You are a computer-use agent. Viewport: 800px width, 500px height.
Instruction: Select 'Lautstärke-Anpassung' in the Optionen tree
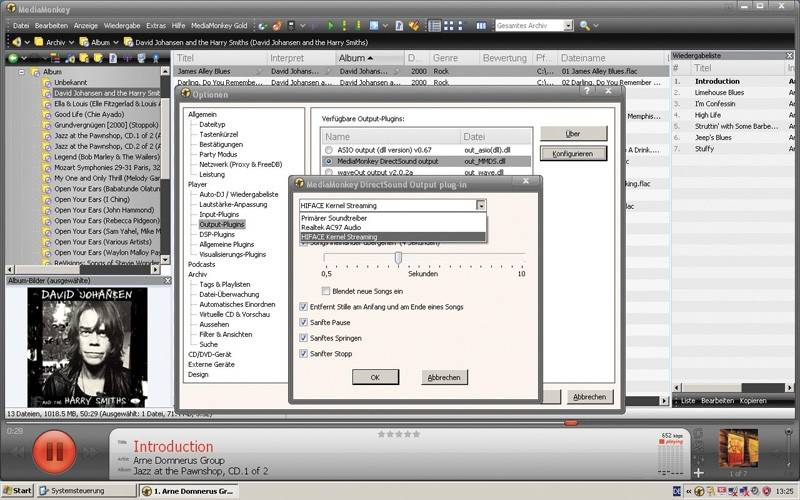[x=233, y=204]
